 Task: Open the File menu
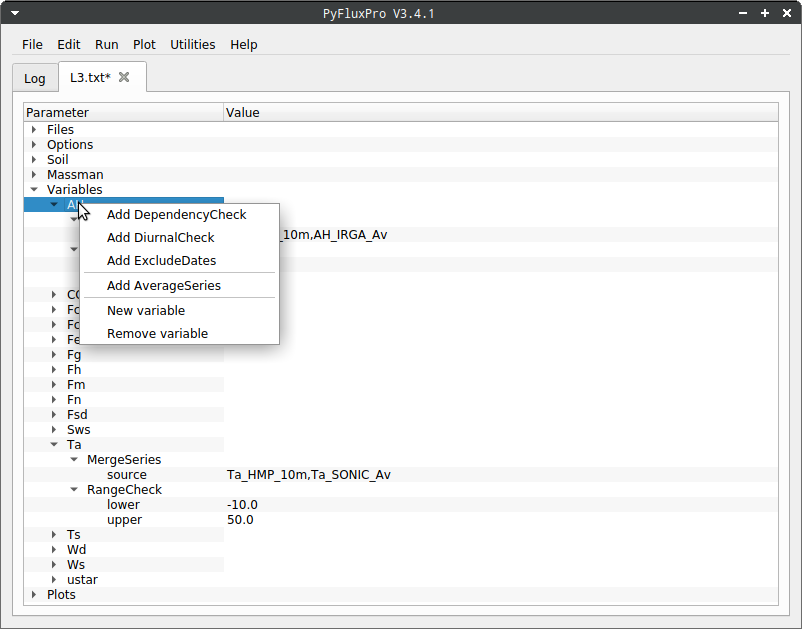coord(32,44)
